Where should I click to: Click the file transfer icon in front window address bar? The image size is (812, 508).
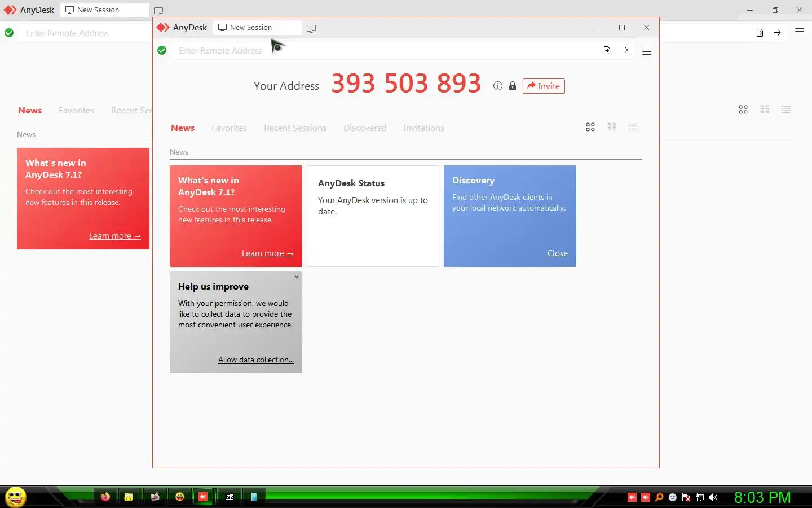(607, 50)
